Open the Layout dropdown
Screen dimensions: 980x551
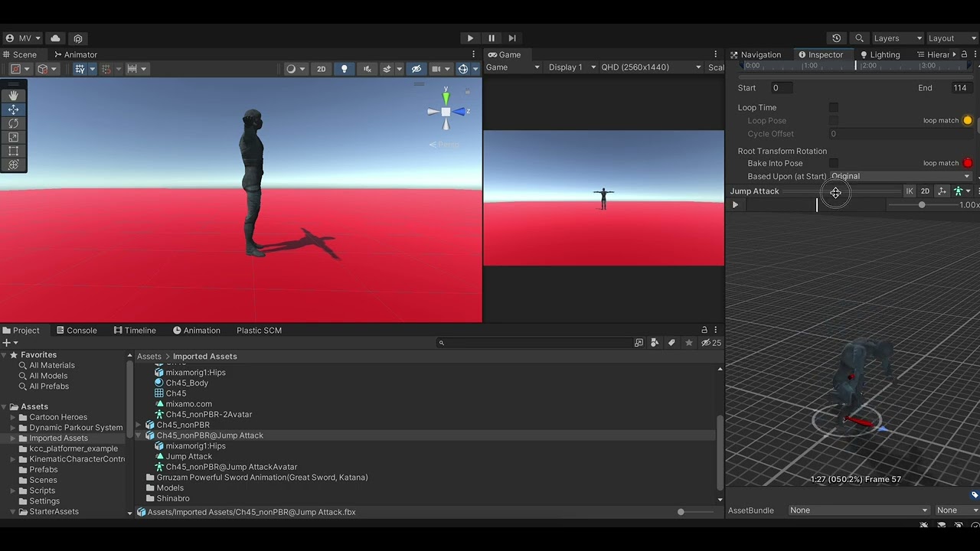952,38
